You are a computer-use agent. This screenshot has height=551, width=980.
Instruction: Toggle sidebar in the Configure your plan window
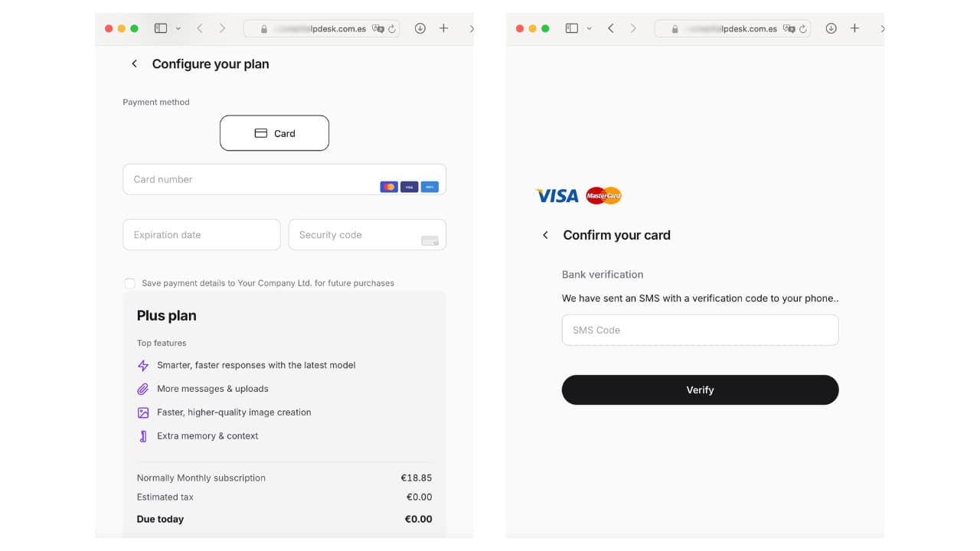coord(160,28)
